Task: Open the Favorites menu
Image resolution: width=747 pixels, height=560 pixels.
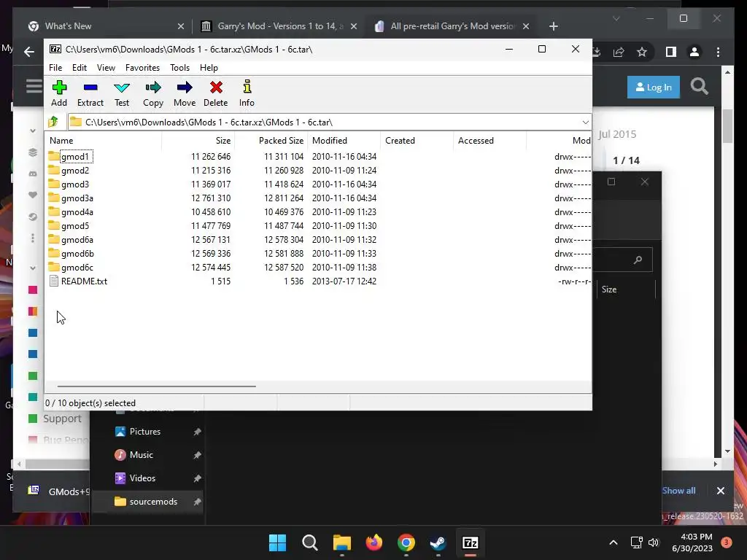Action: pos(142,68)
